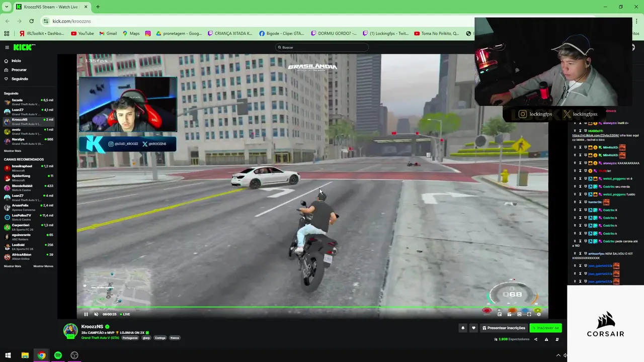Click Presentear inscrições button
The image size is (644, 362).
pos(504,328)
